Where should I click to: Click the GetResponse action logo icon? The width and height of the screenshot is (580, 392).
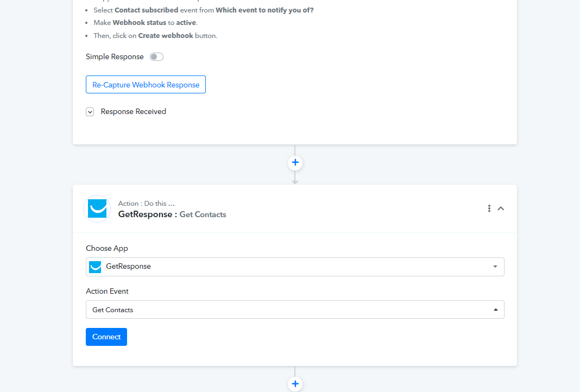[x=97, y=208]
